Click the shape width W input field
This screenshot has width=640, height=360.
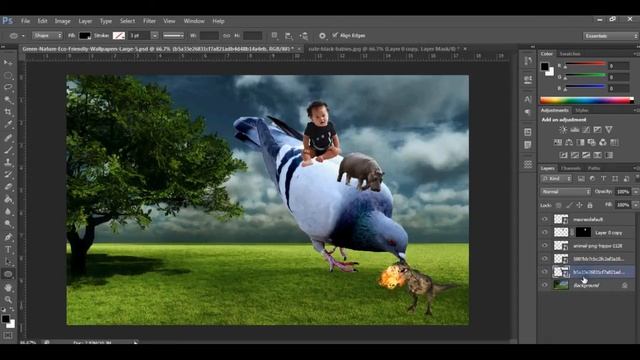(x=209, y=36)
